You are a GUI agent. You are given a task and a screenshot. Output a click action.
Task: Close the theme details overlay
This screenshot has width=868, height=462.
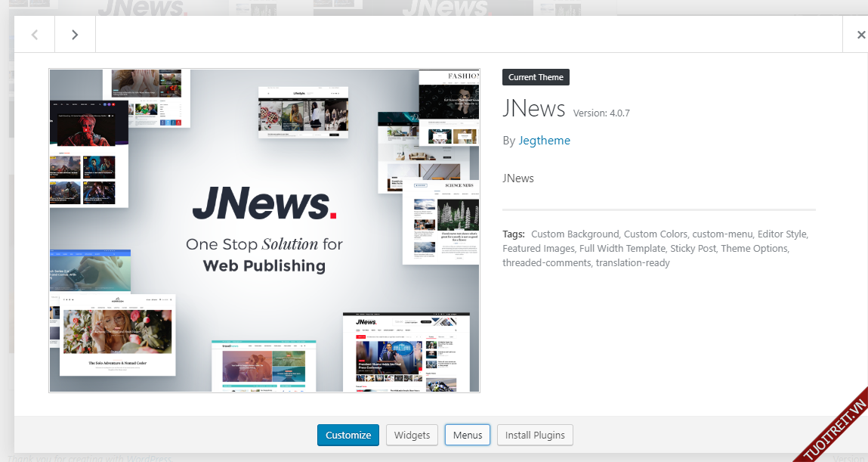coord(860,35)
